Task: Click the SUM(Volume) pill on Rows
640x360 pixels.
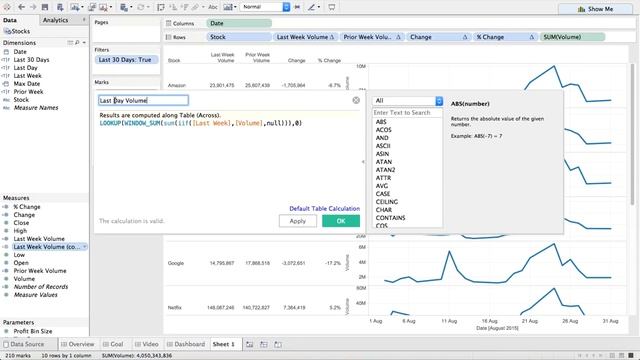Action: (x=572, y=37)
